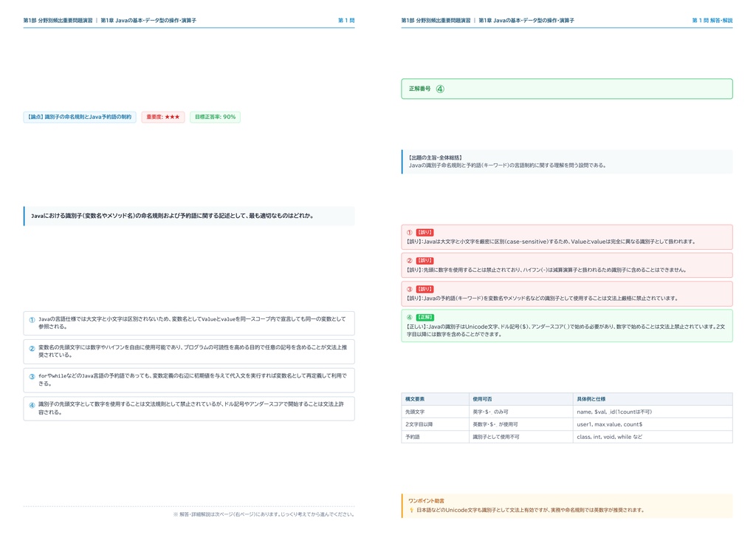Click the explanation sentence beginning 【正しい】:Javaの識別子はUnicode文字
This screenshot has height=535, width=756.
coord(566,330)
